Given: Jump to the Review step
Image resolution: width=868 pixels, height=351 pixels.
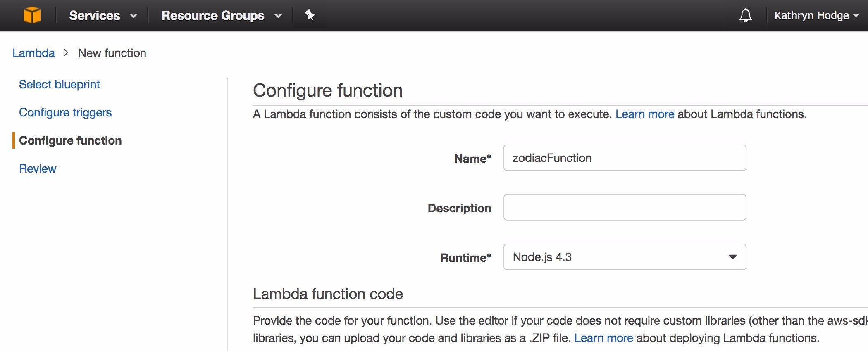Looking at the screenshot, I should [38, 169].
